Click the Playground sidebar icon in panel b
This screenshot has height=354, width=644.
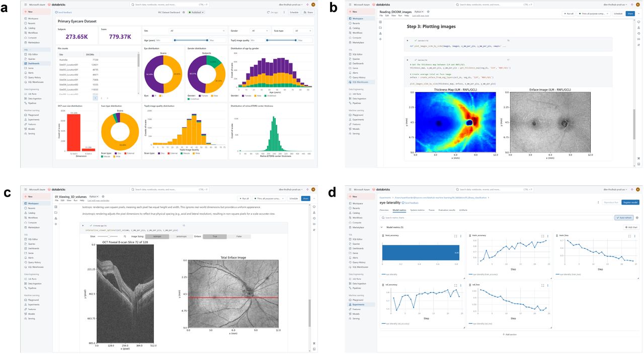point(350,115)
